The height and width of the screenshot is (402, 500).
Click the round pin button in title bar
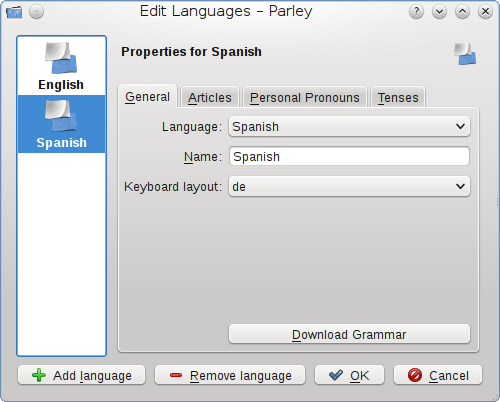click(36, 12)
